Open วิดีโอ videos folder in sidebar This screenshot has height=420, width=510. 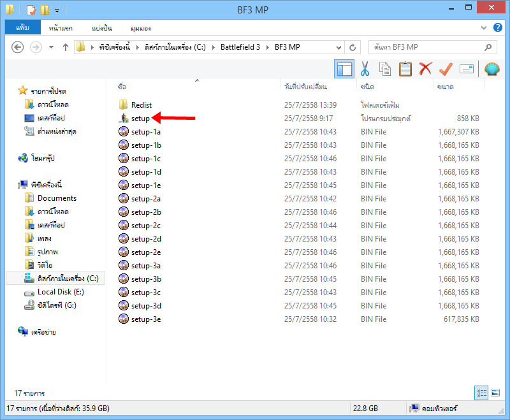tap(45, 265)
